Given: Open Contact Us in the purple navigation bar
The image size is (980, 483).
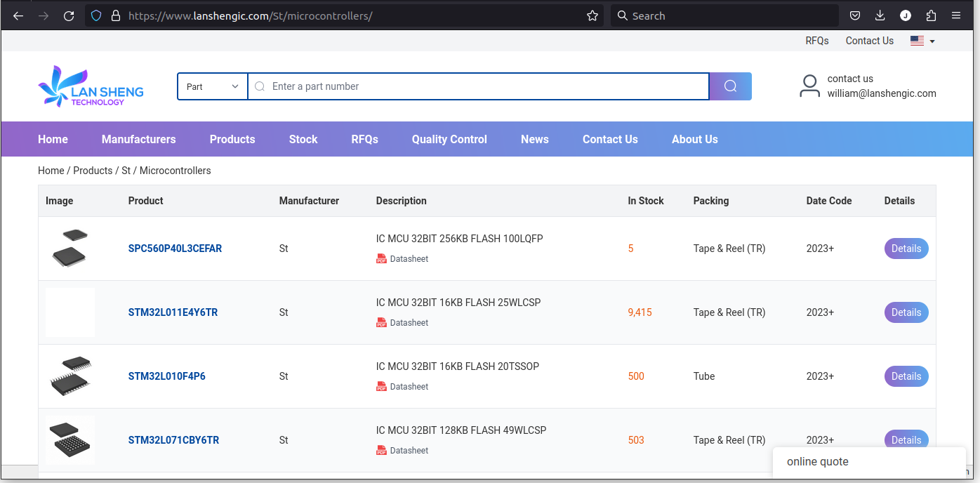Looking at the screenshot, I should [610, 139].
